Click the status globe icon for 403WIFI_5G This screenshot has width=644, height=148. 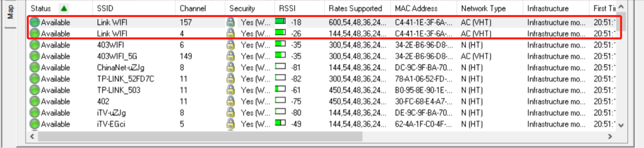[34, 56]
